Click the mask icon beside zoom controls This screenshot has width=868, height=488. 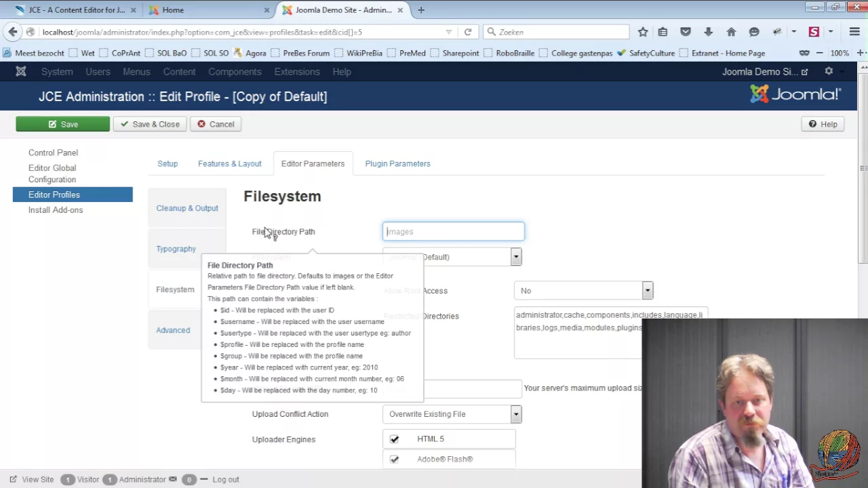click(804, 53)
